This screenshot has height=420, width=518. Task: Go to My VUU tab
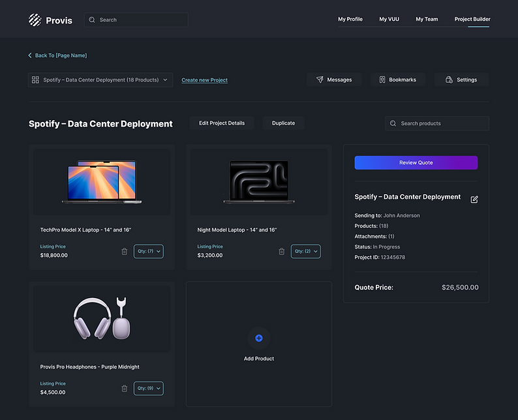pos(389,19)
